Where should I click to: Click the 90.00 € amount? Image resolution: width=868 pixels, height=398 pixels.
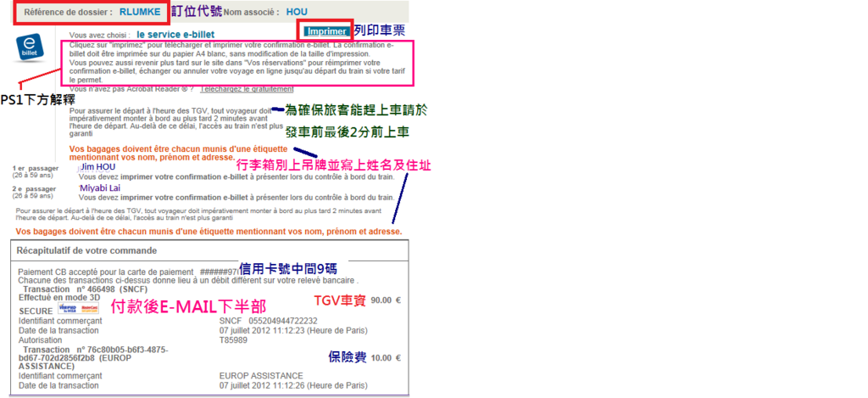tap(386, 300)
